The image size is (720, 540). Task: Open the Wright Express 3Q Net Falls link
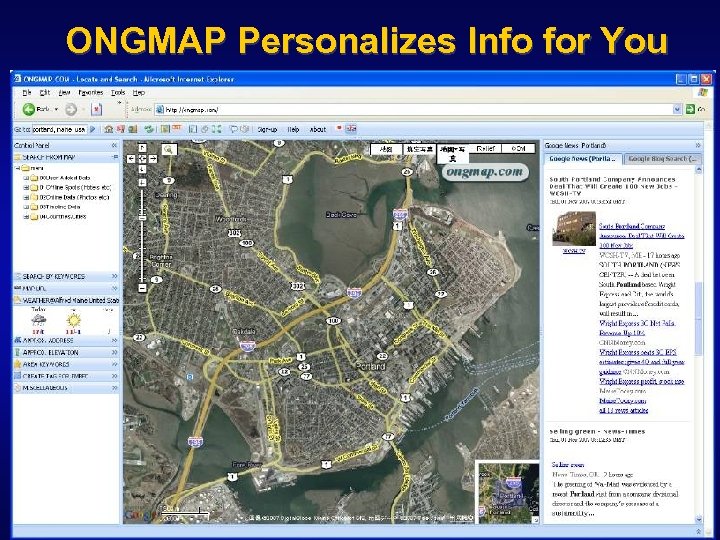click(637, 328)
